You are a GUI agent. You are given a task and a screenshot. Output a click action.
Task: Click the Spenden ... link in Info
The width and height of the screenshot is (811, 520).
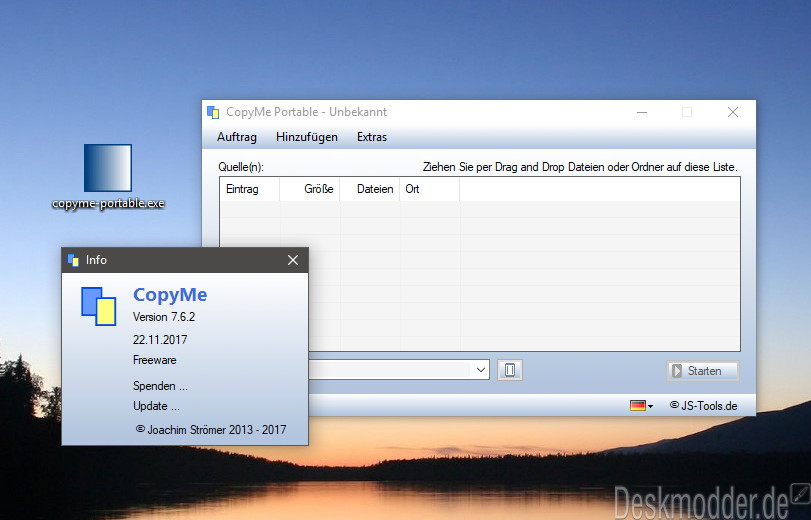160,386
